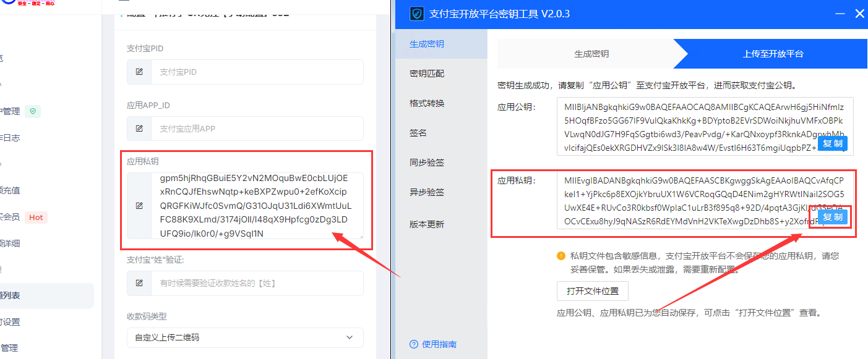Click the edit icon next to 支付宝姓验证 field
868x359 pixels.
pyautogui.click(x=139, y=283)
